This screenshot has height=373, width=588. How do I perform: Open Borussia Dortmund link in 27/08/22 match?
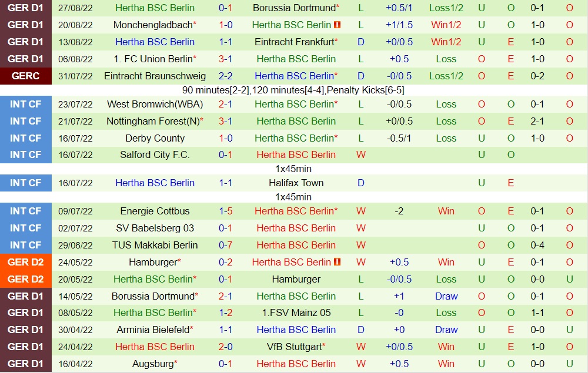(x=294, y=8)
